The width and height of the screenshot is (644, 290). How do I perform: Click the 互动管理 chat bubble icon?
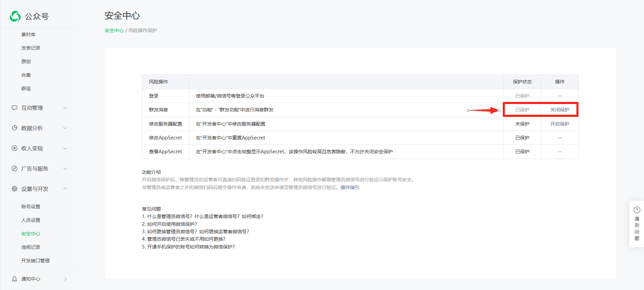(x=15, y=108)
